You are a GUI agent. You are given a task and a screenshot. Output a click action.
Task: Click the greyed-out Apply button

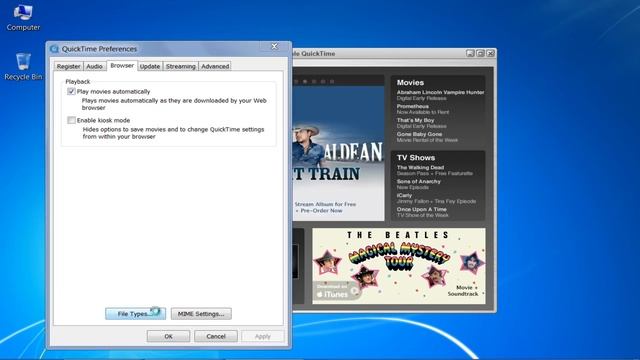263,336
